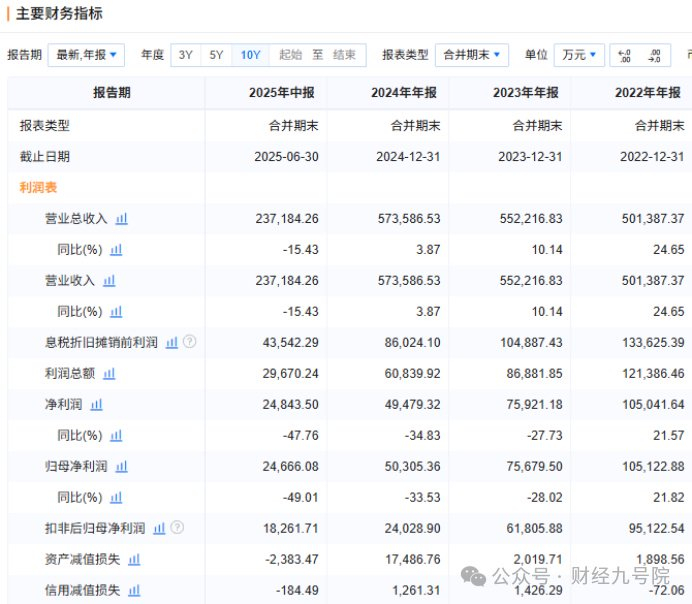This screenshot has height=604, width=692.
Task: Select the 10Y year range
Action: coord(250,55)
